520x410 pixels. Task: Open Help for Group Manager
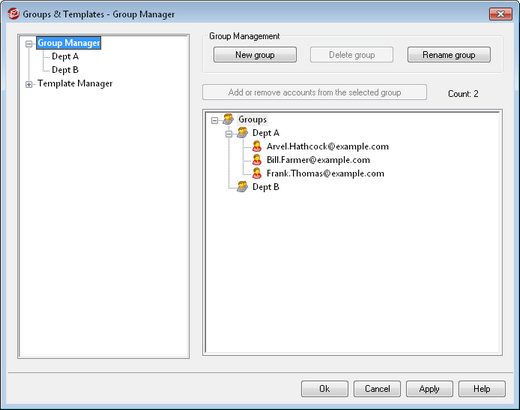tap(482, 389)
